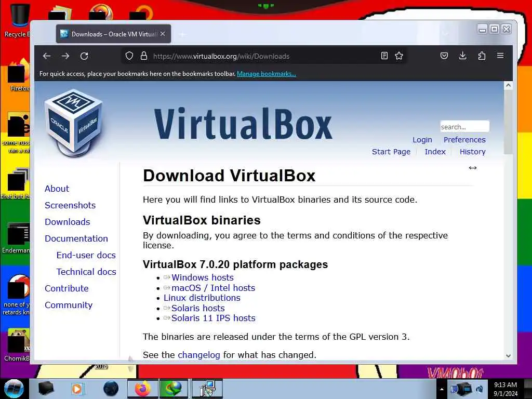Open the clock showing 9:13 AM
Viewport: 532px width, 399px height.
pos(505,389)
